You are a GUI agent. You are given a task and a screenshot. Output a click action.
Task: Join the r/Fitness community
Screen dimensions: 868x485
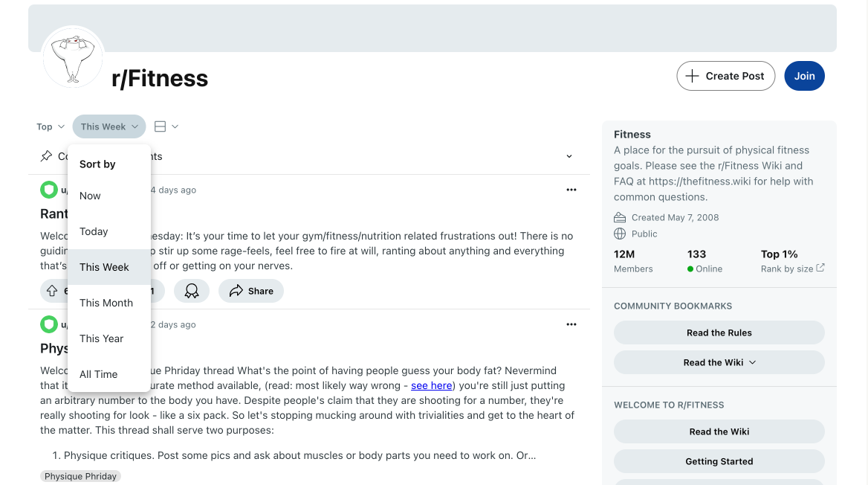(x=804, y=76)
